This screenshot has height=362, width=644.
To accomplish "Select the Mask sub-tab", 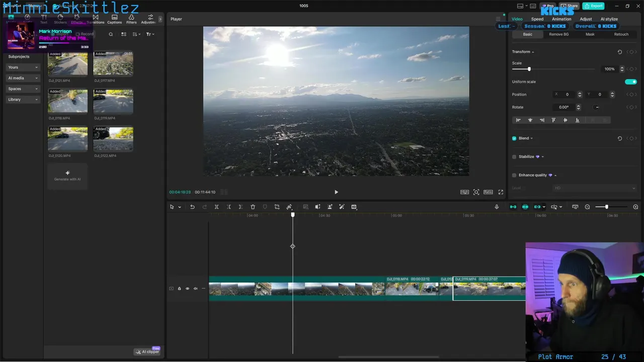I will (x=590, y=34).
